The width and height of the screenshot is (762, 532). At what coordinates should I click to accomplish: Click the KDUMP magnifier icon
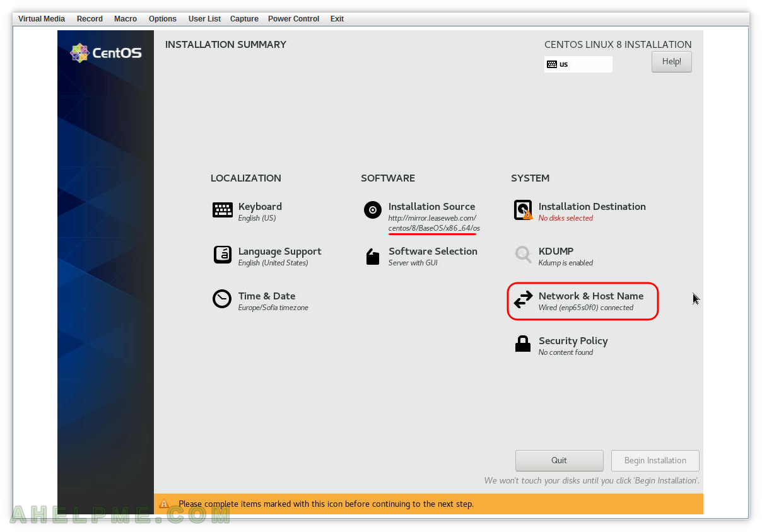[x=523, y=255]
